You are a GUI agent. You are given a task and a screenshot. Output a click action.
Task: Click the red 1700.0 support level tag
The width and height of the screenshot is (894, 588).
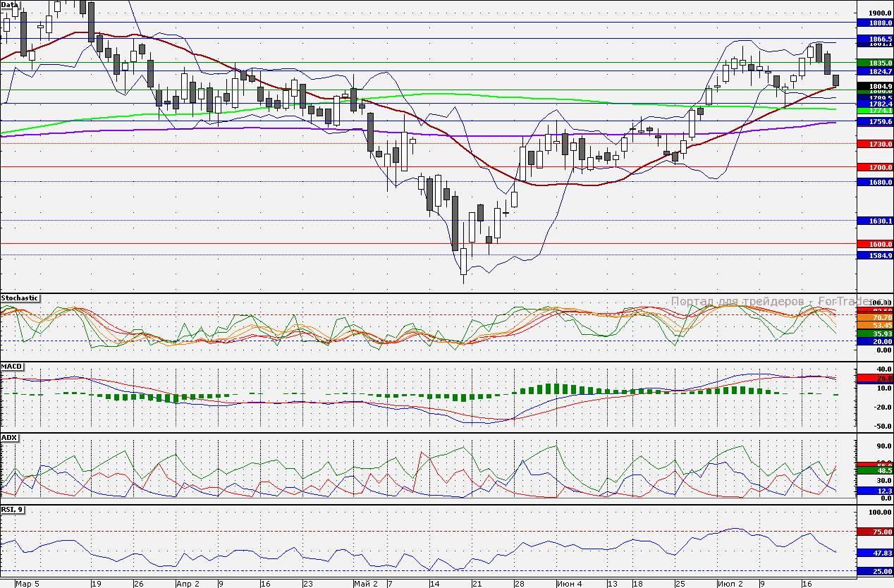pyautogui.click(x=875, y=167)
